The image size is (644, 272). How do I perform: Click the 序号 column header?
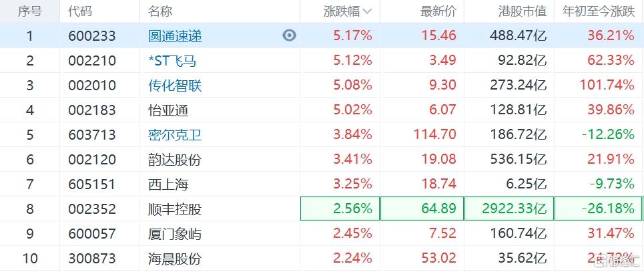[x=29, y=11]
